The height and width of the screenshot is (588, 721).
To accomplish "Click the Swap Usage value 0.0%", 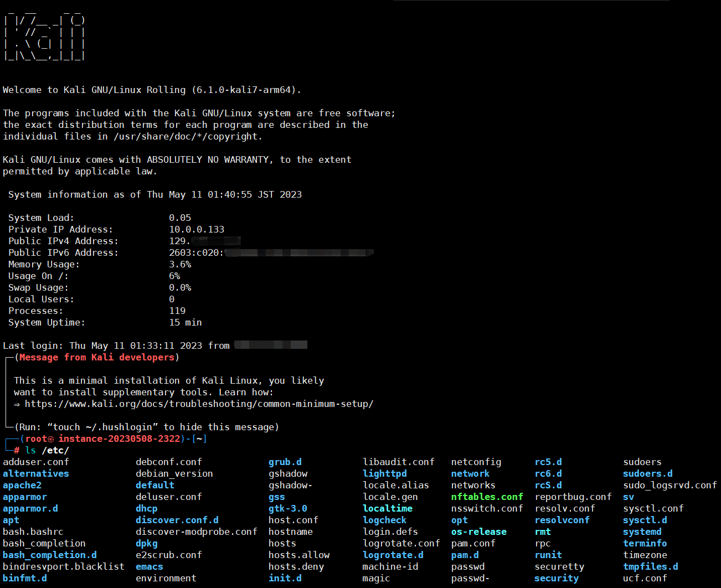I will (180, 287).
